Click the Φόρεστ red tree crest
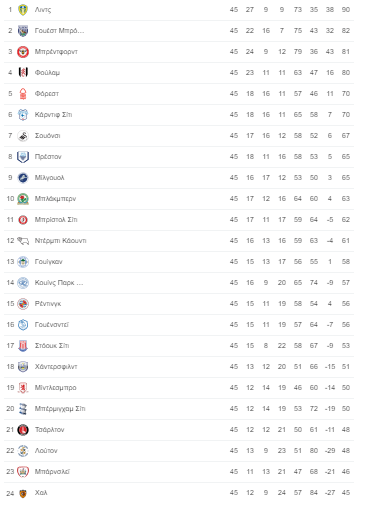The image size is (368, 505). pyautogui.click(x=23, y=94)
